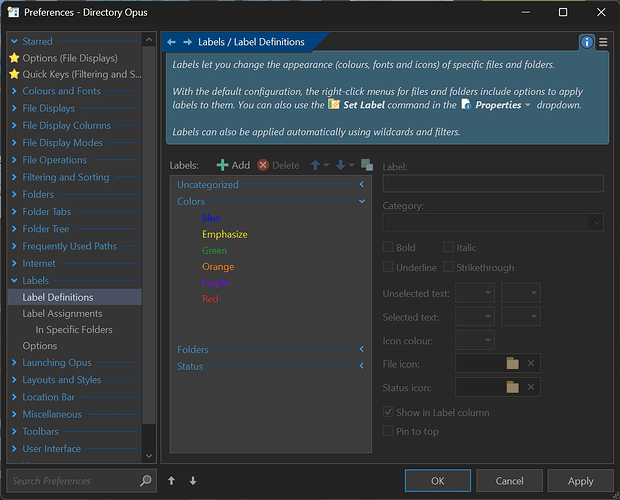Click the sidebar scrollbar up arrow
Image resolution: width=620 pixels, height=500 pixels.
(x=149, y=40)
